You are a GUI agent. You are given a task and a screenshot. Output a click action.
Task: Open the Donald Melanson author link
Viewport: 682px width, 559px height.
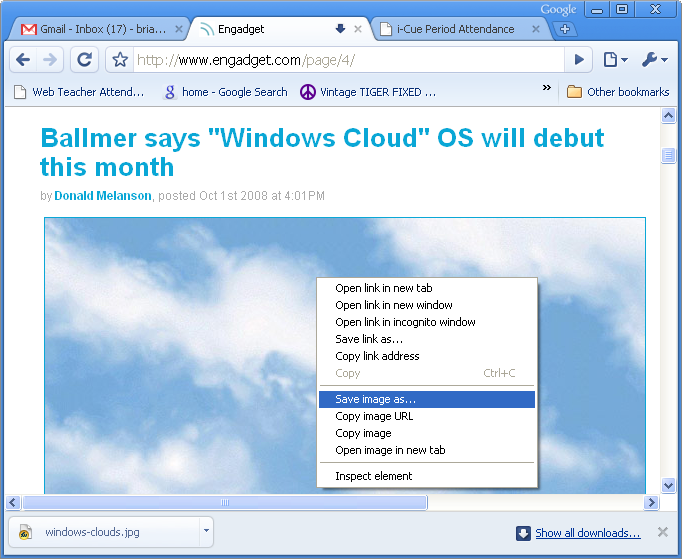point(102,196)
